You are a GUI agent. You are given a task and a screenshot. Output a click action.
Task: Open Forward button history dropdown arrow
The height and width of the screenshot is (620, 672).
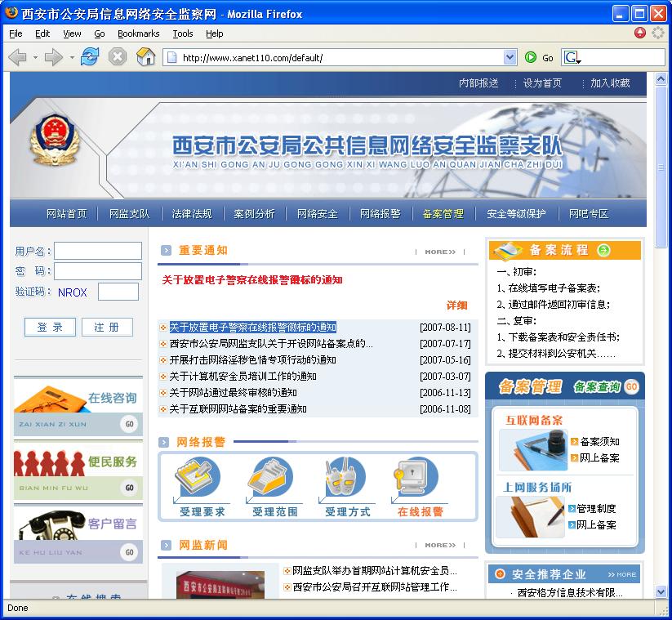click(72, 57)
